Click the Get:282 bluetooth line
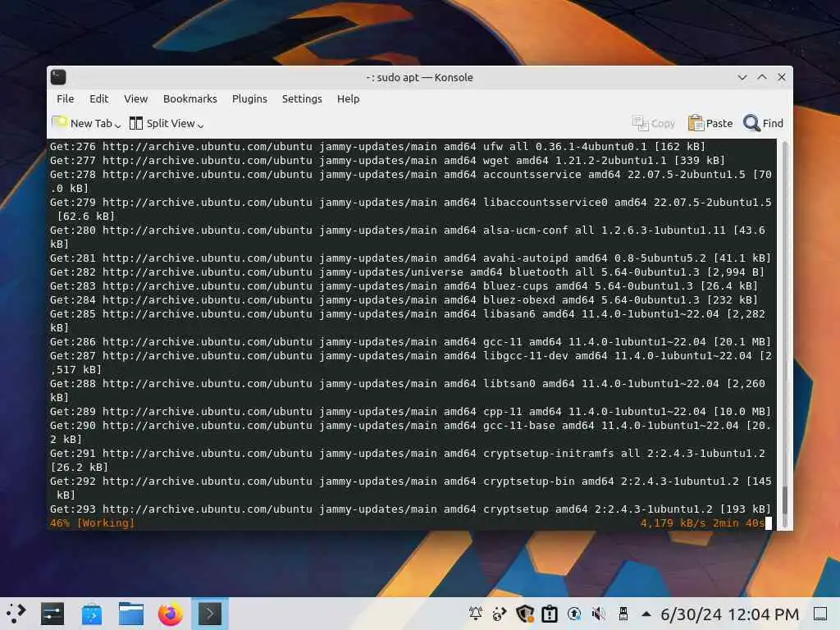Viewport: 840px width, 630px height. coord(407,272)
